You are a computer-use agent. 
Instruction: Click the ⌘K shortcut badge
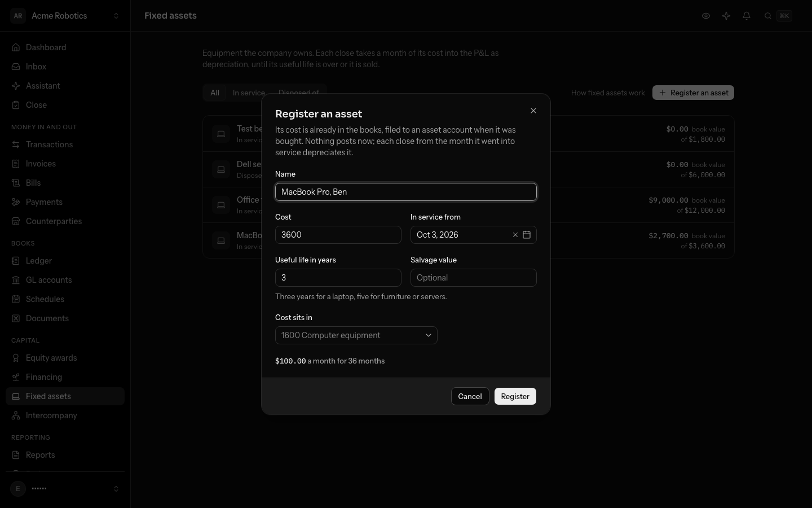[x=784, y=16]
